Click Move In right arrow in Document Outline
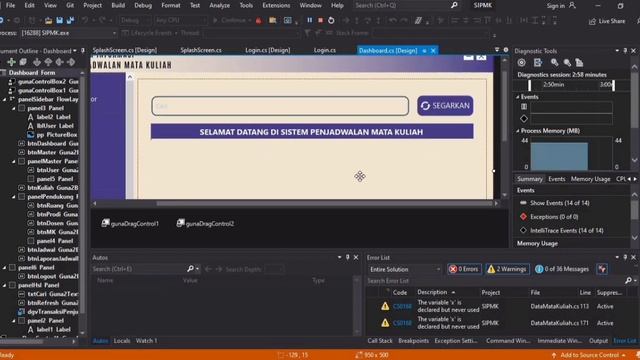 coord(71,62)
